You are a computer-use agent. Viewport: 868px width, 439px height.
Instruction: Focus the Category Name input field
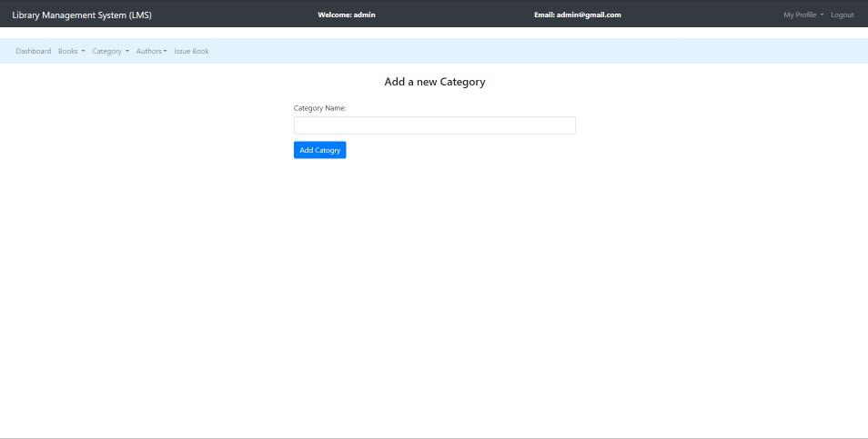pos(434,125)
